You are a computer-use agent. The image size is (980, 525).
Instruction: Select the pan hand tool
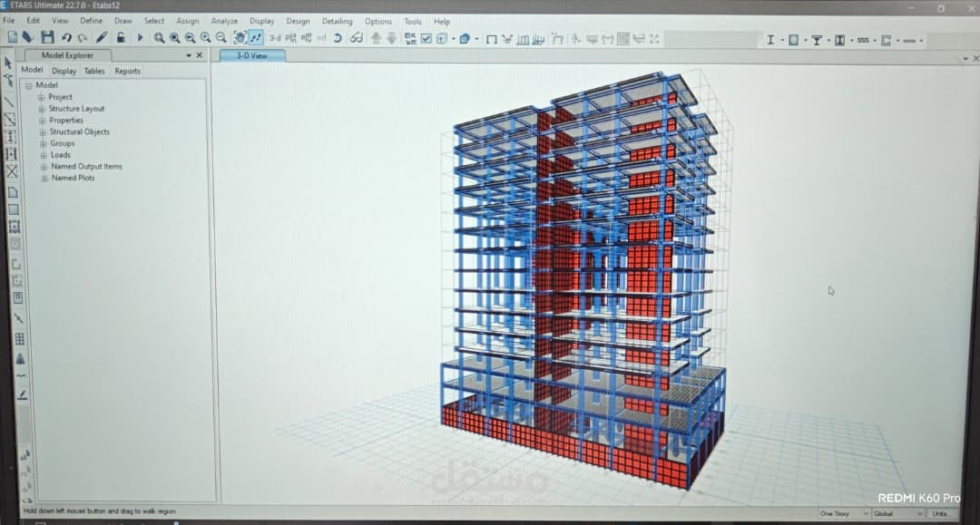point(240,38)
